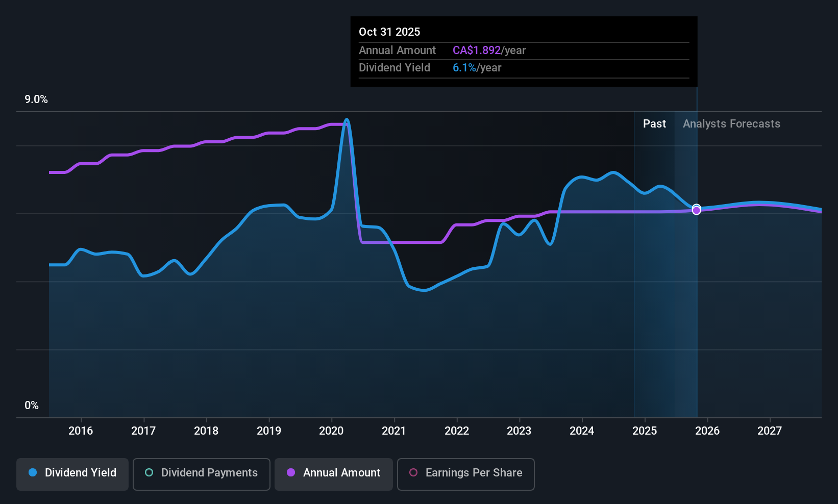This screenshot has width=838, height=504.
Task: Click the Past region label
Action: [x=654, y=124]
